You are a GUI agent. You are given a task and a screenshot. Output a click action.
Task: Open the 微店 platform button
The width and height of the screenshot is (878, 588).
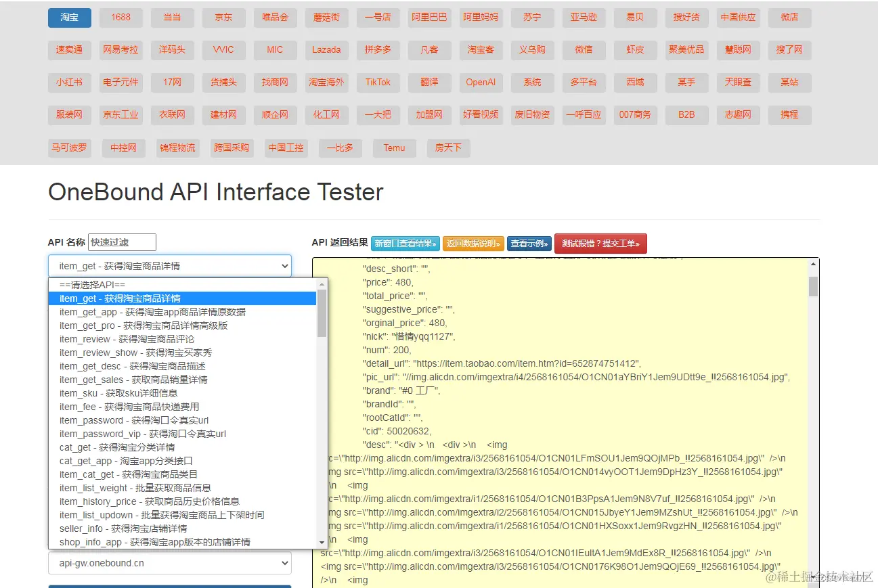pos(789,18)
